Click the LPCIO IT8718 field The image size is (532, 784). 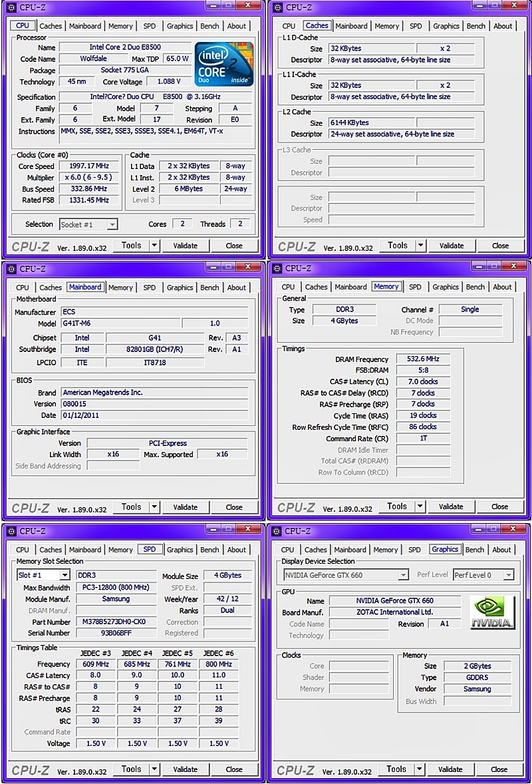click(155, 363)
